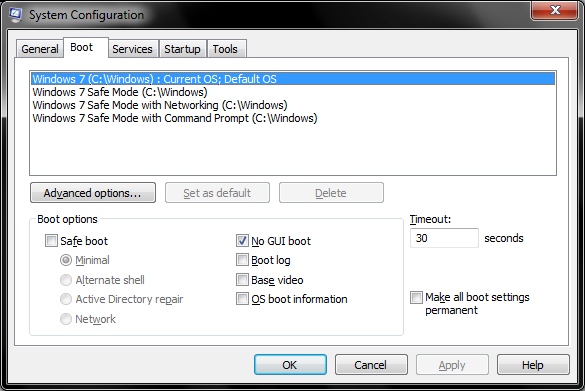Screen dimensions: 585x391
Task: Open the Services tab
Action: pos(132,49)
